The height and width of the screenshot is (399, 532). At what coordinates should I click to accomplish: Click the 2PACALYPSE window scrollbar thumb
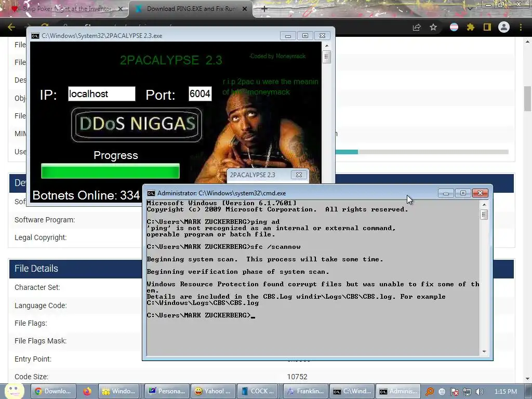click(x=326, y=56)
